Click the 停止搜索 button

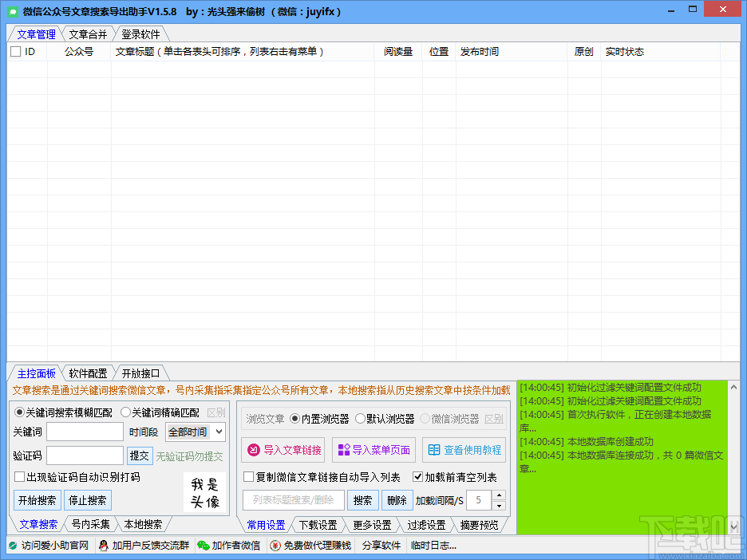pos(87,500)
